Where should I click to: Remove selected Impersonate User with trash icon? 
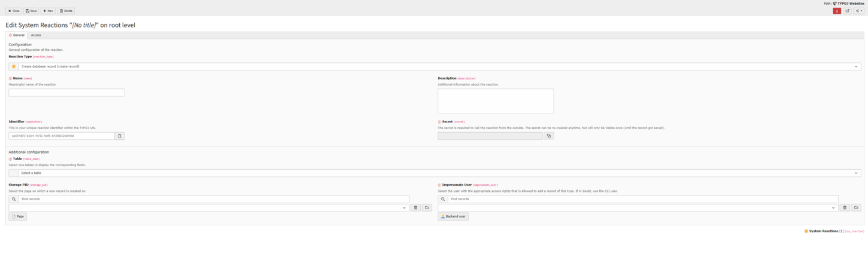click(845, 207)
